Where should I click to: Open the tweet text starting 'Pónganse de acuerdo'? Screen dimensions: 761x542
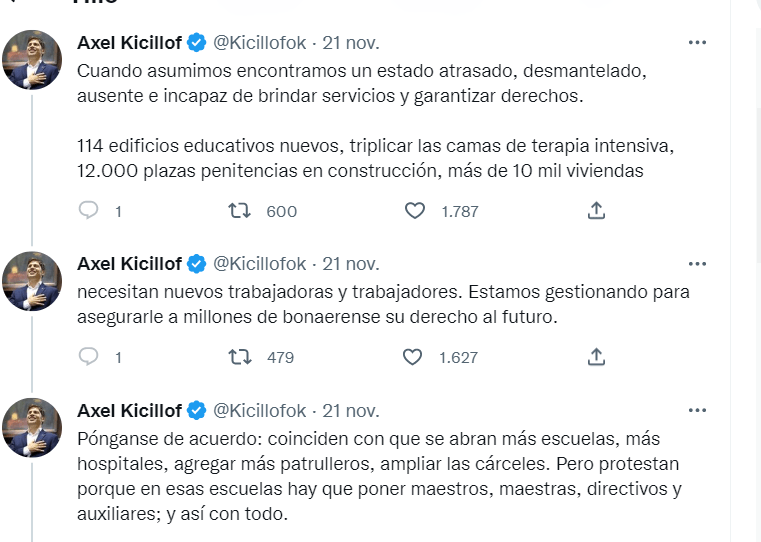coord(378,478)
